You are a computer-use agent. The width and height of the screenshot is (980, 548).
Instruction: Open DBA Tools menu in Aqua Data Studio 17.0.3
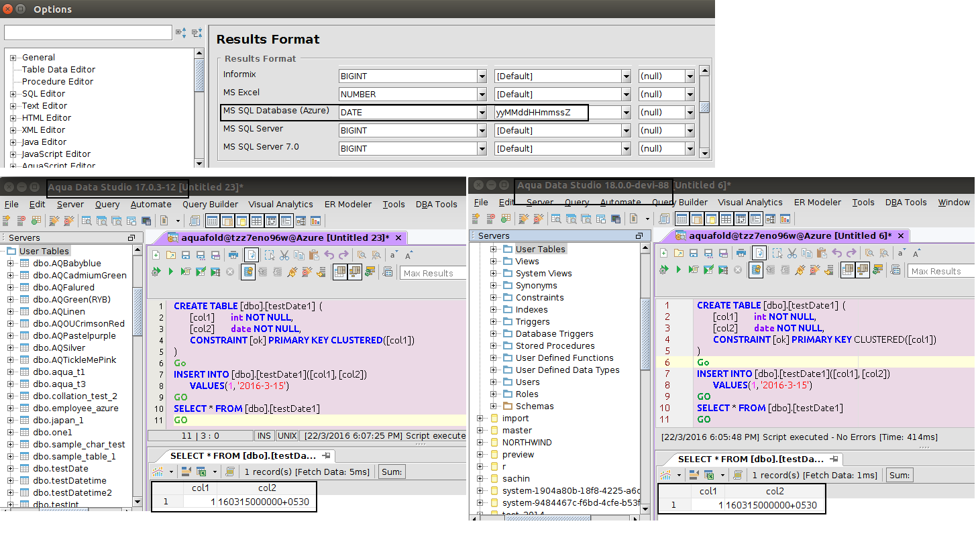point(436,205)
